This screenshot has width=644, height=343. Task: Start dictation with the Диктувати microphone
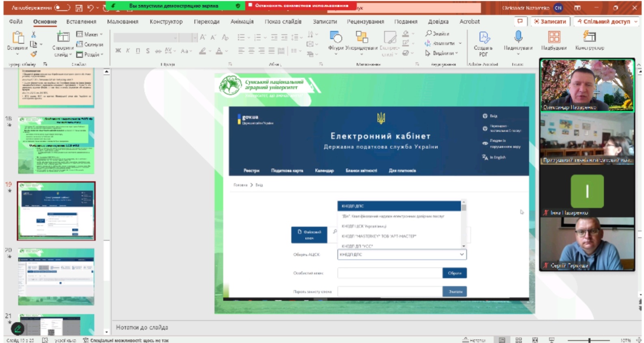518,43
